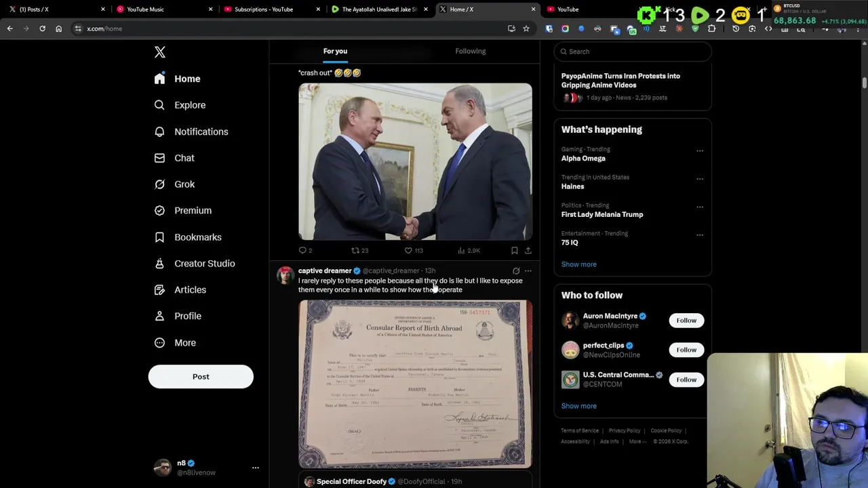The image size is (868, 488).
Task: Open the handshake photo
Action: click(415, 161)
